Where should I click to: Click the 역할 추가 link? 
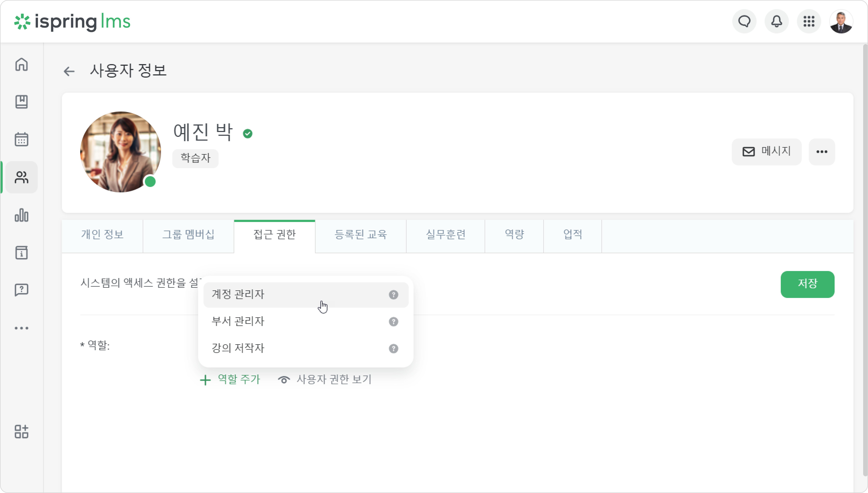point(230,379)
